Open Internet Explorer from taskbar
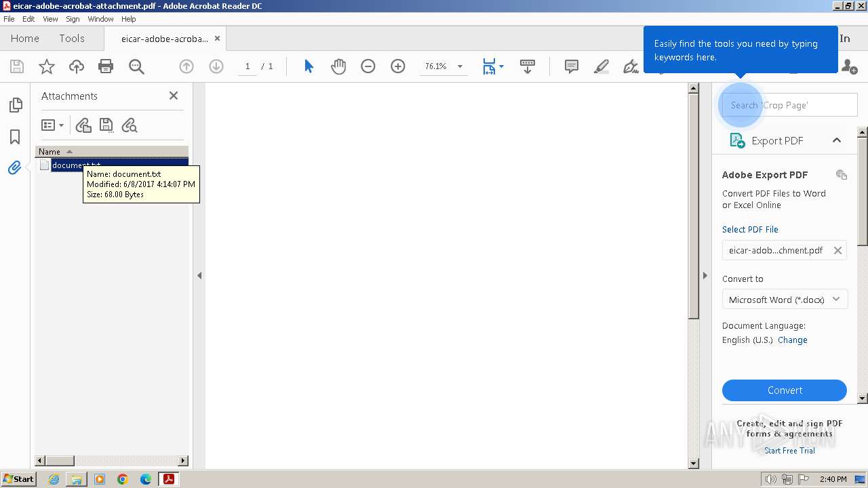This screenshot has height=488, width=868. coord(54,479)
